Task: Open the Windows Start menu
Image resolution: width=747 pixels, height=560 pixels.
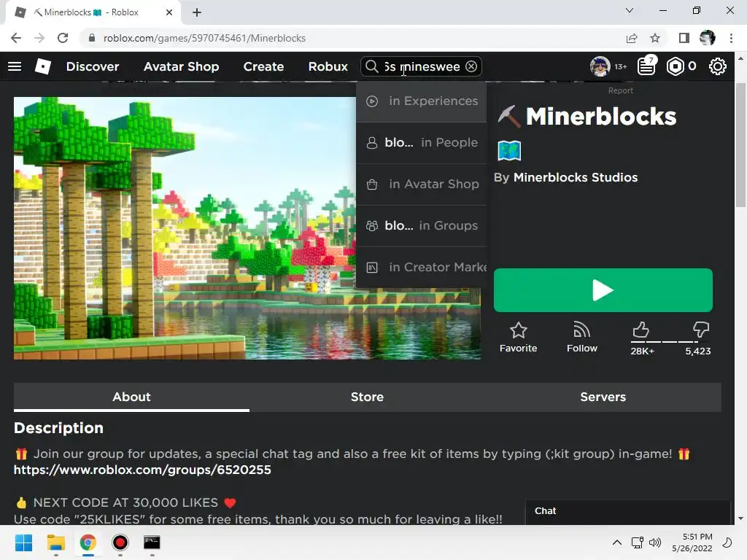Action: tap(23, 542)
